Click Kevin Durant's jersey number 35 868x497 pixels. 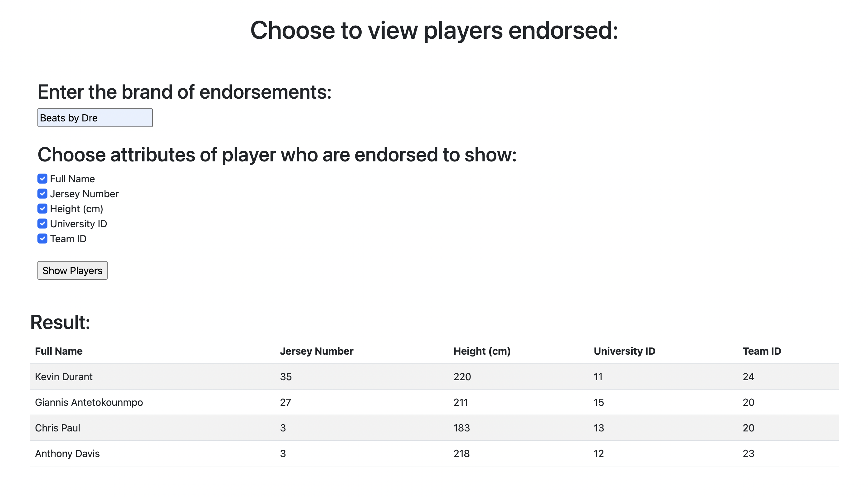pyautogui.click(x=286, y=376)
